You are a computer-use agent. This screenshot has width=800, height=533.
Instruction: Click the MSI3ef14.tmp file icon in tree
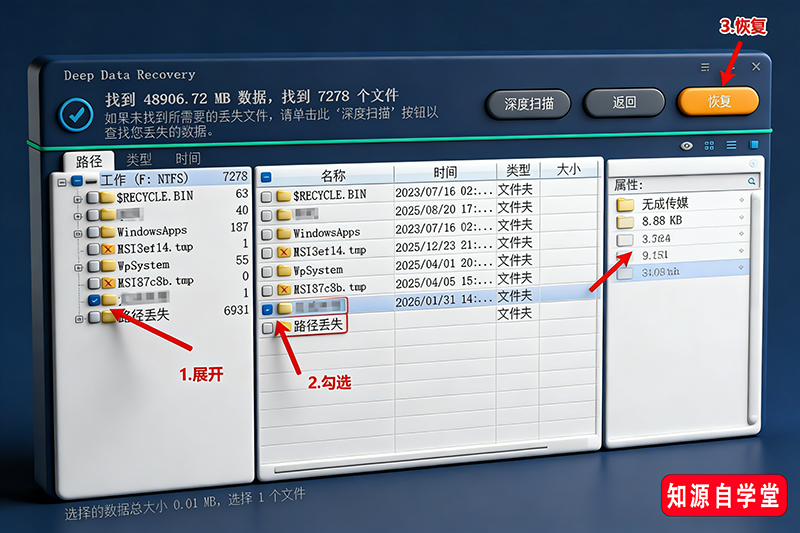(107, 246)
